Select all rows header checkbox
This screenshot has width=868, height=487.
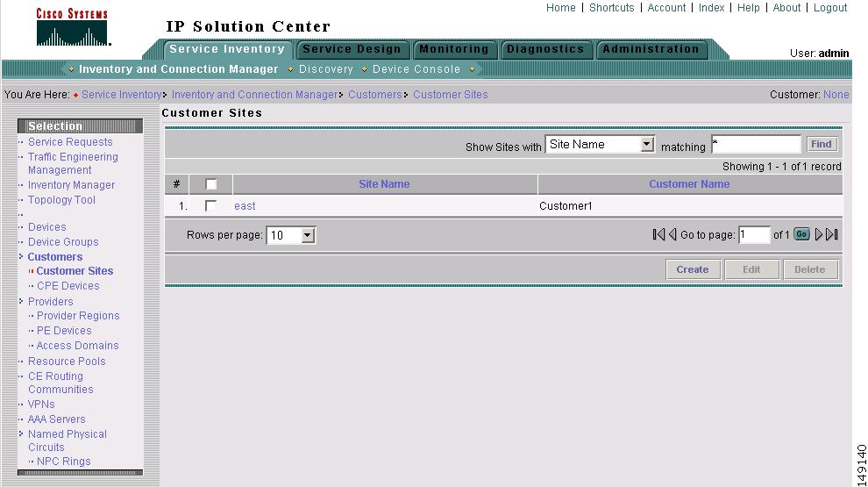click(x=211, y=184)
